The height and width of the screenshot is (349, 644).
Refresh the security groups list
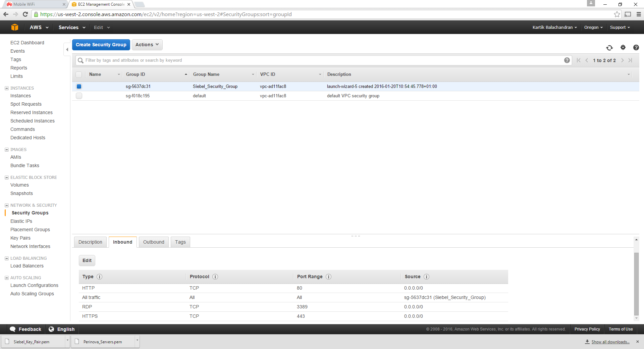click(609, 48)
